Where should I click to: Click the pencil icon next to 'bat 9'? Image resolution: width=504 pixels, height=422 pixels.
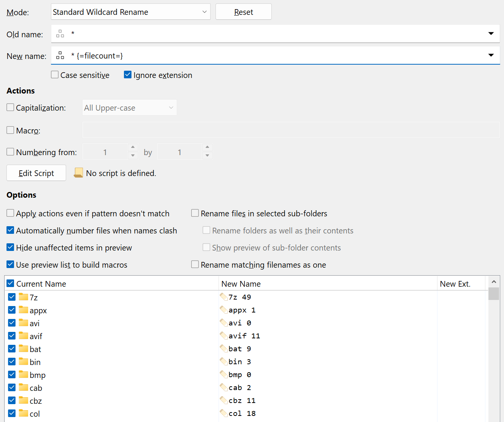click(223, 349)
